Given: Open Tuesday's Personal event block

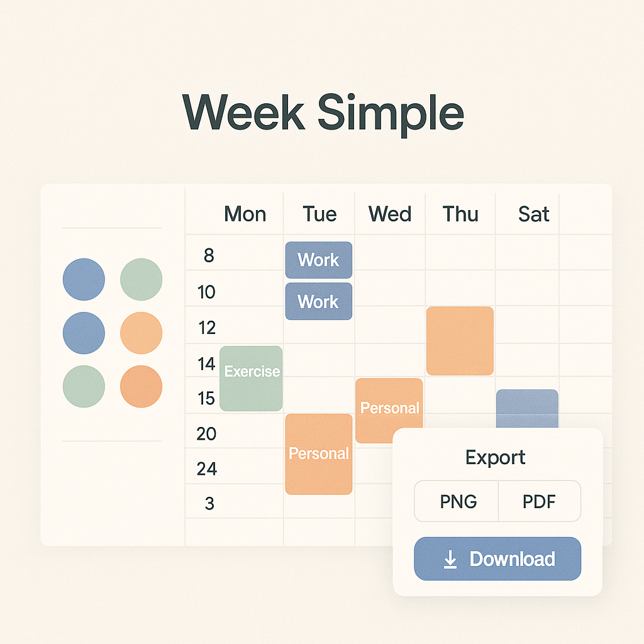Looking at the screenshot, I should coord(319,454).
